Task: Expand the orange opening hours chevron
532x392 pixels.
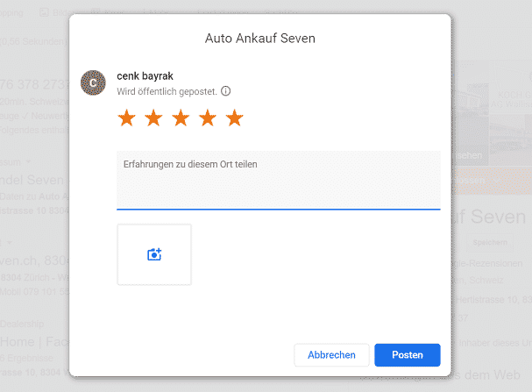Action: click(496, 181)
